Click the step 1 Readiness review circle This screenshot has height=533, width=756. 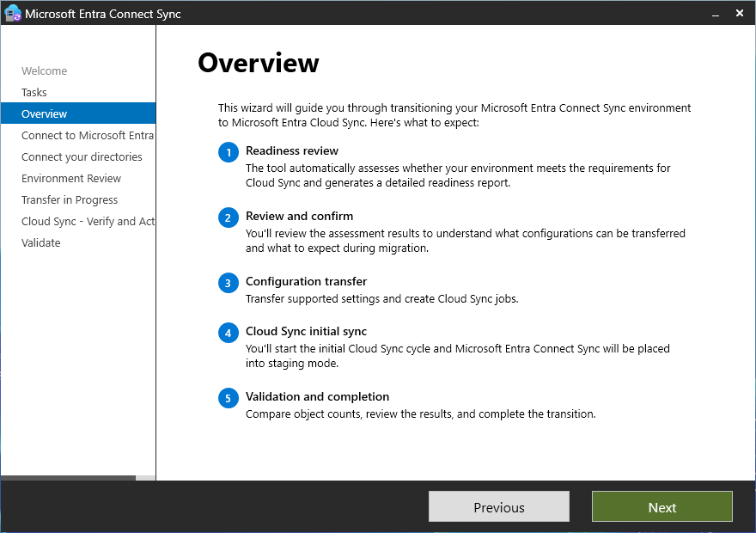[x=228, y=152]
